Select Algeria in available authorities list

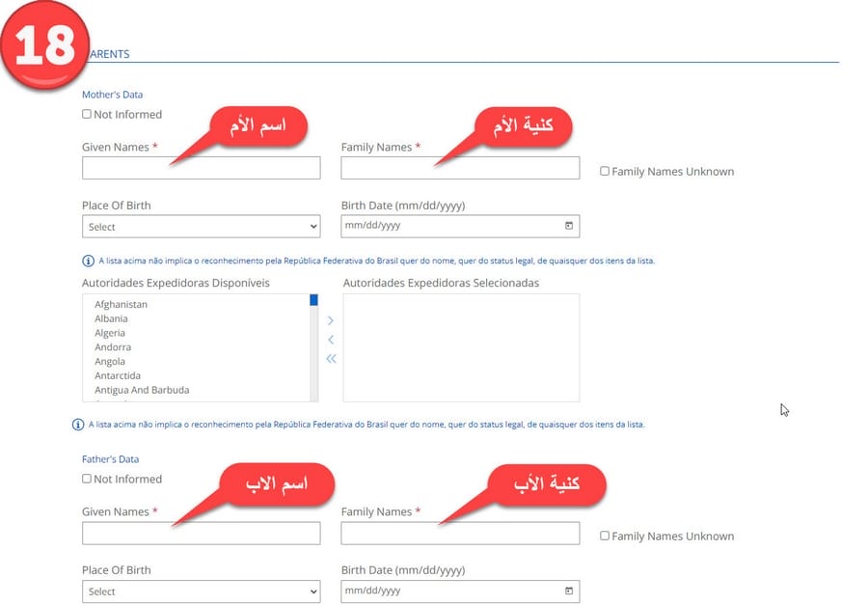(x=110, y=333)
